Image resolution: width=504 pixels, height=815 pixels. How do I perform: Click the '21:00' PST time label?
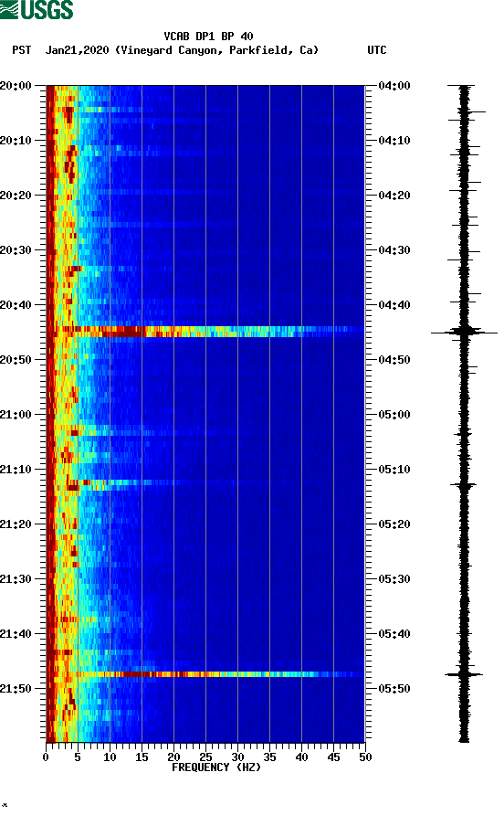(16, 415)
